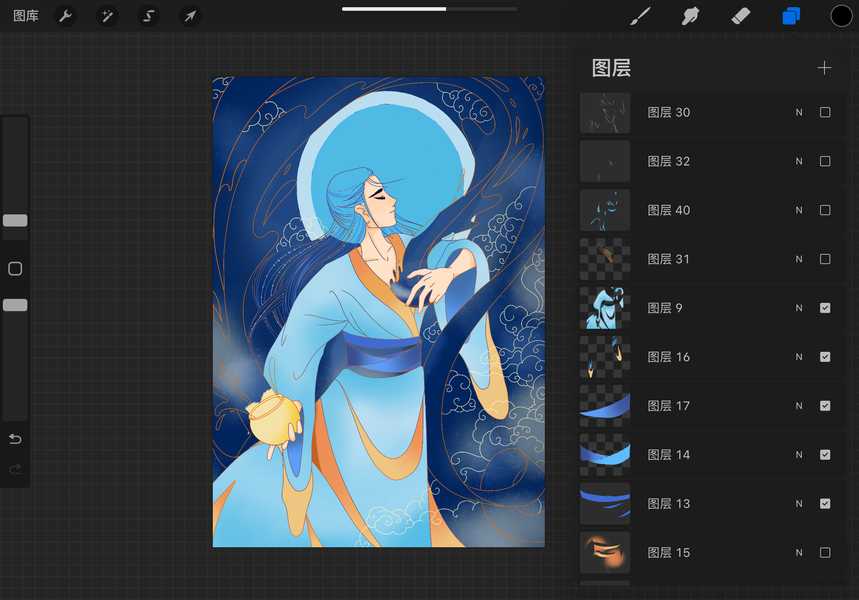Show layer 图层 30 via checkbox

[825, 112]
